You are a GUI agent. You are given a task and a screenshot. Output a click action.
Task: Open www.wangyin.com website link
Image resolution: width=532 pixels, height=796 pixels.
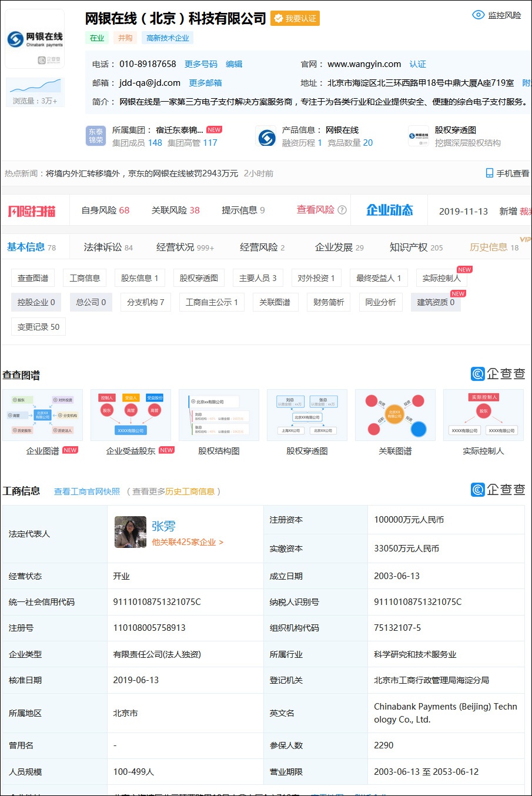click(x=364, y=64)
